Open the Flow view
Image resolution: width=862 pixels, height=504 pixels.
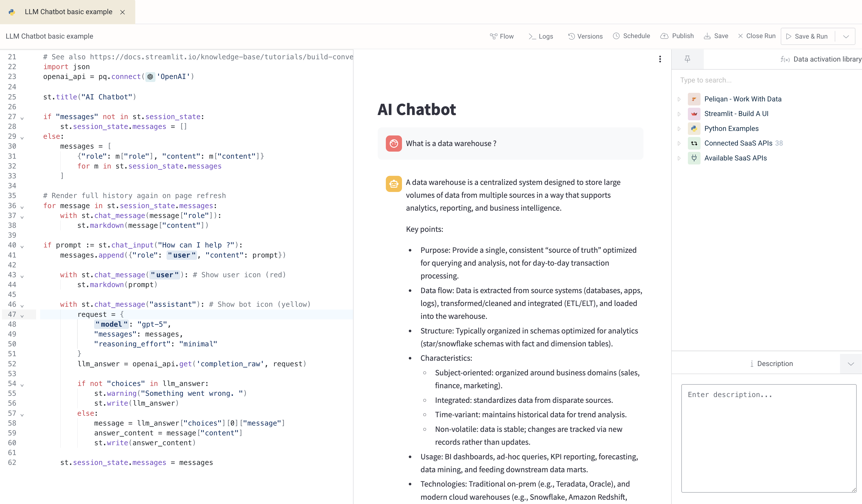(x=501, y=36)
